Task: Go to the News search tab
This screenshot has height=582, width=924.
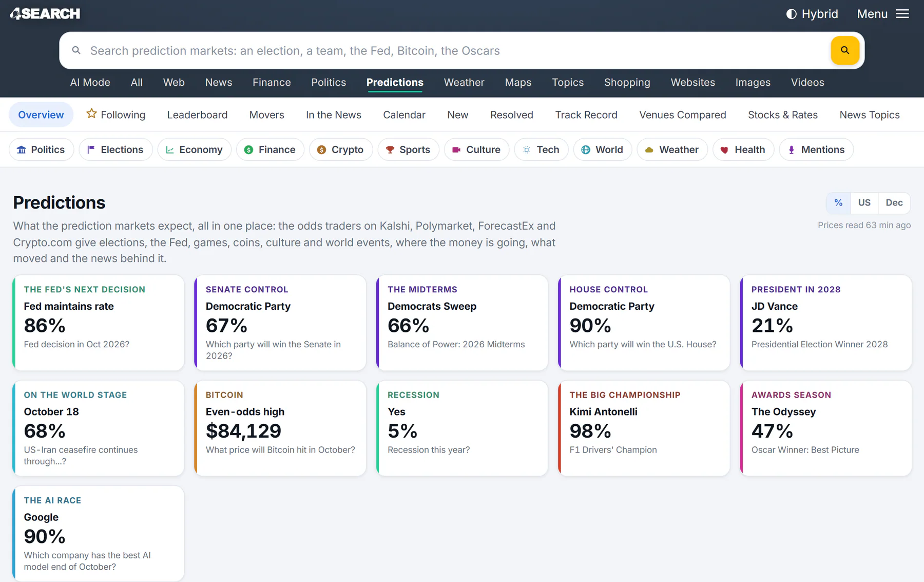Action: (219, 82)
